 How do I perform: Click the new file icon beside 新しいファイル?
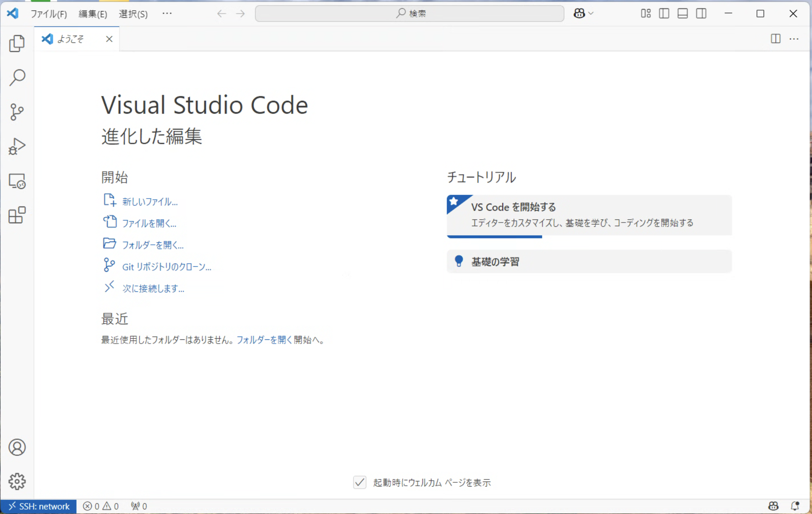[x=109, y=200]
